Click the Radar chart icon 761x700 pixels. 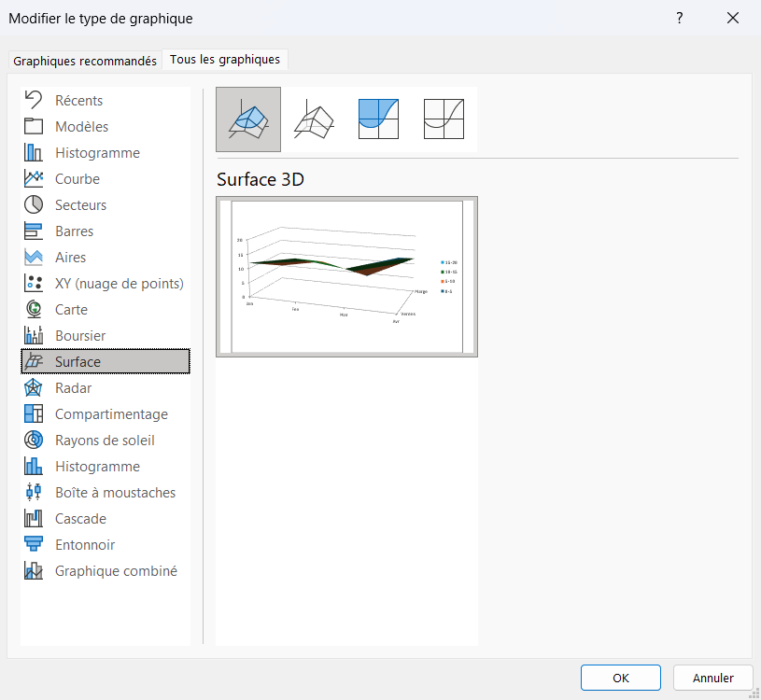[34, 388]
